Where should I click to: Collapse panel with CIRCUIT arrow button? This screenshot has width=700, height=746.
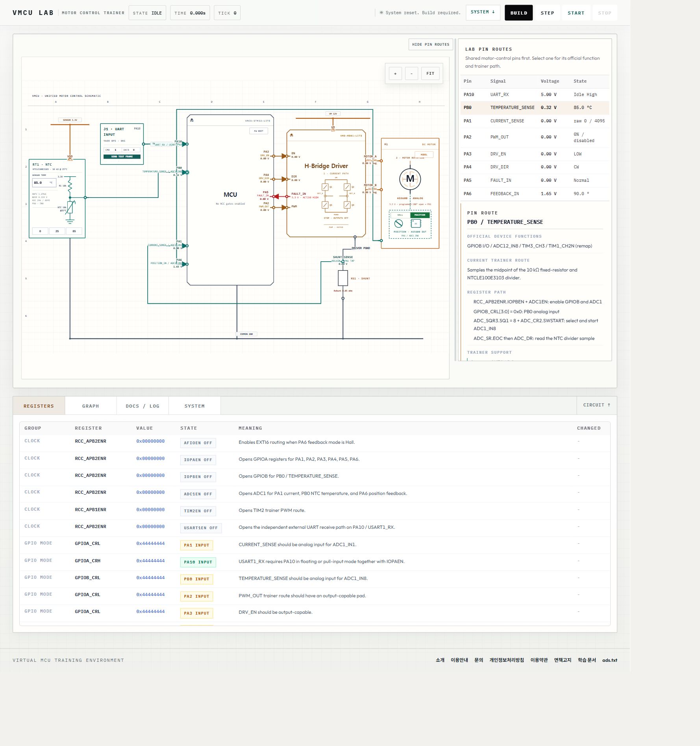coord(597,405)
